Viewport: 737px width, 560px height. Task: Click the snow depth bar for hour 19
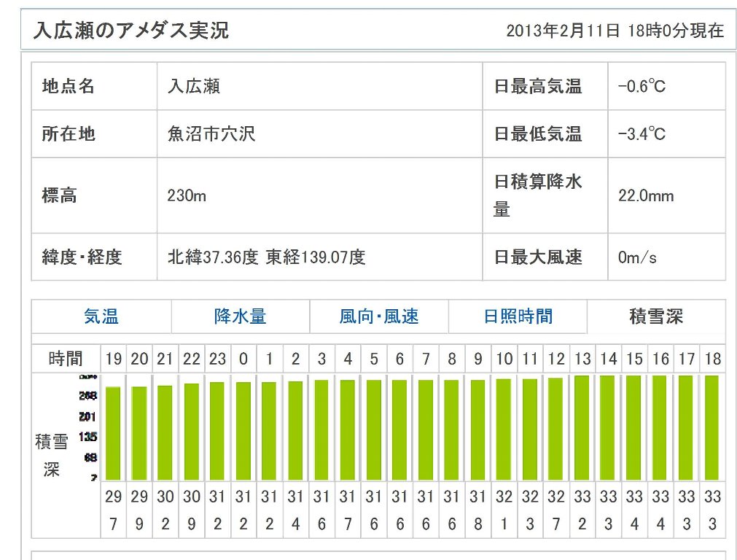pos(113,433)
